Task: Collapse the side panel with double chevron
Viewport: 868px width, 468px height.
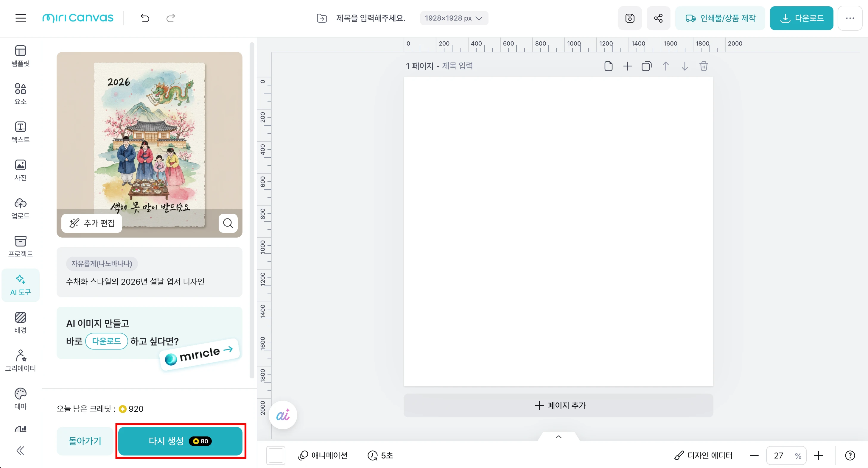Action: (20, 450)
